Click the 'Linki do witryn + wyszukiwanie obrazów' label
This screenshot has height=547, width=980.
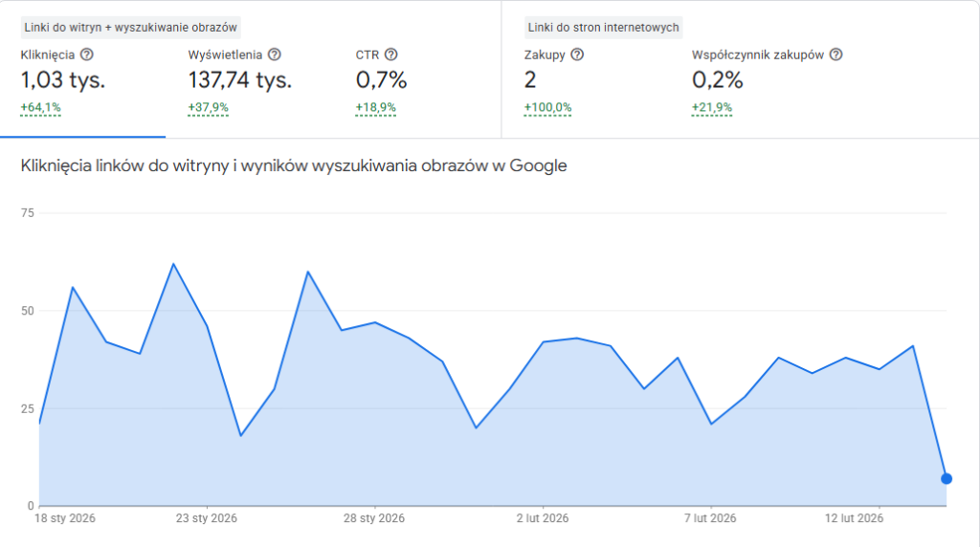click(131, 28)
